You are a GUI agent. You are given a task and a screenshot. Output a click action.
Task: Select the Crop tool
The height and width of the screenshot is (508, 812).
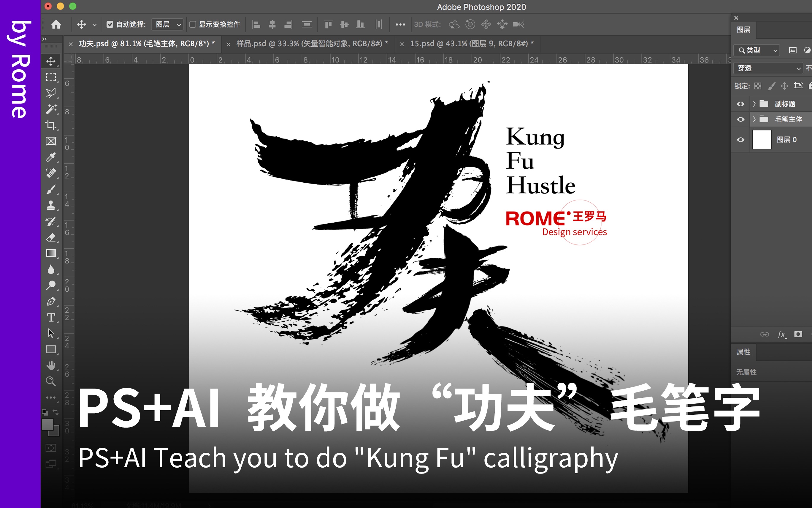(x=51, y=125)
